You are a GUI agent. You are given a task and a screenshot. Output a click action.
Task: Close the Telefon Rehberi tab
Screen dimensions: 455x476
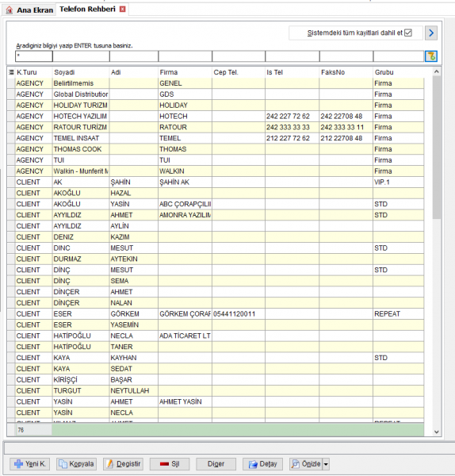tap(123, 9)
